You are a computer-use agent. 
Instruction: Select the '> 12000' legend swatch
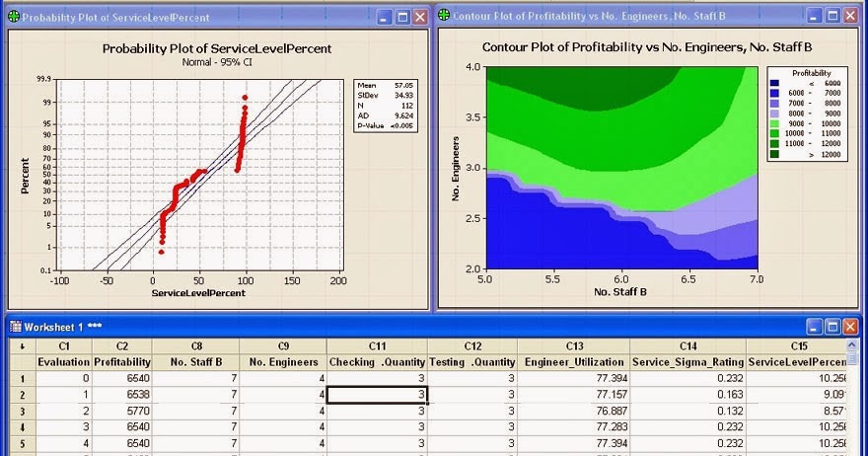775,155
